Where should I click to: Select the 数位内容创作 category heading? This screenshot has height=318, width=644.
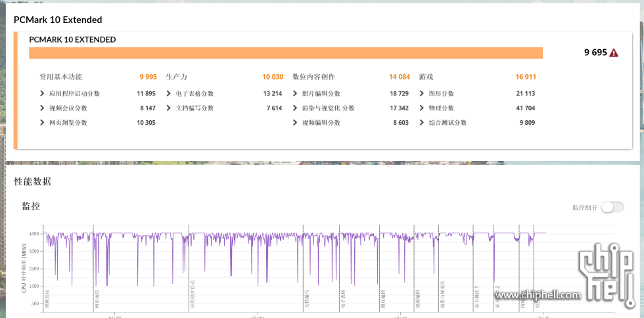click(313, 77)
